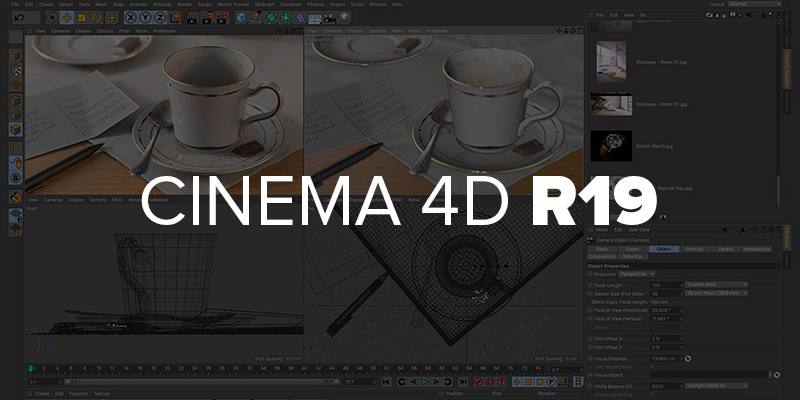Screen dimensions: 800x400
Task: Click the Bend deformer capsule icon
Action: 301,18
